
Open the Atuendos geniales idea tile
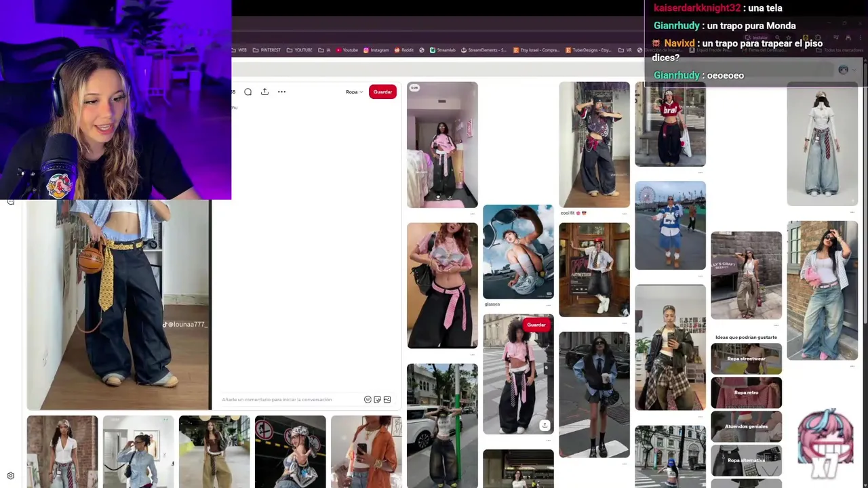[x=746, y=426]
